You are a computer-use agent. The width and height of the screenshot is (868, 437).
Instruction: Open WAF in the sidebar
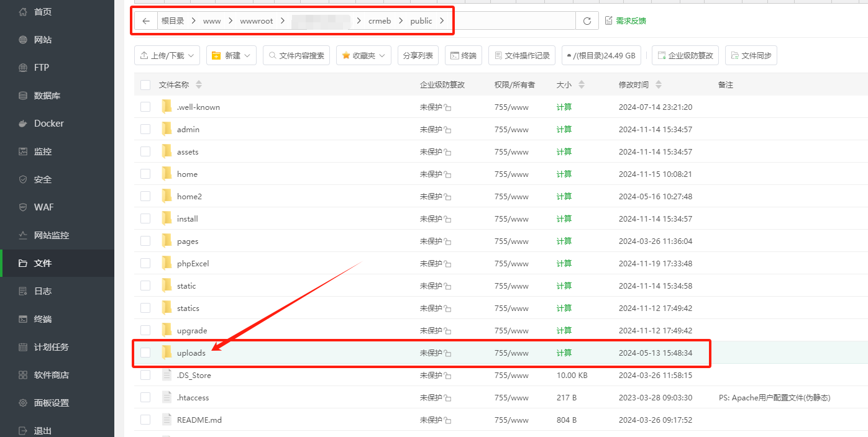pos(43,207)
